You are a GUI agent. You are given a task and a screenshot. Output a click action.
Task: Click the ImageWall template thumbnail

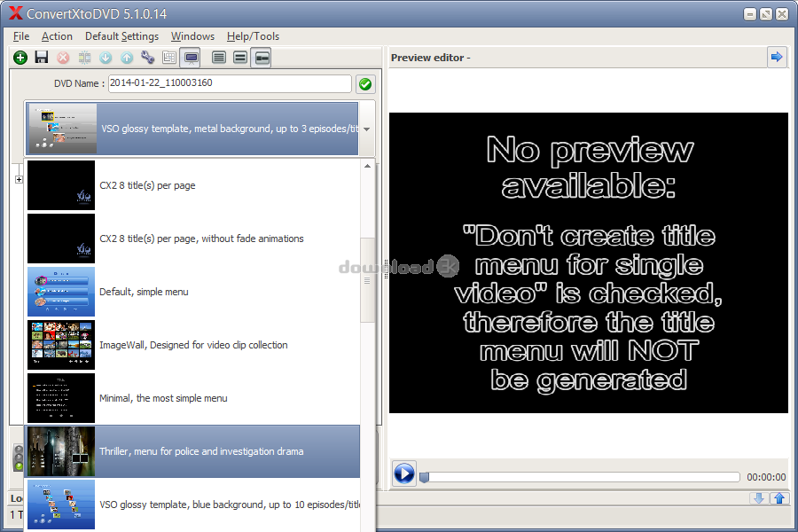(61, 345)
